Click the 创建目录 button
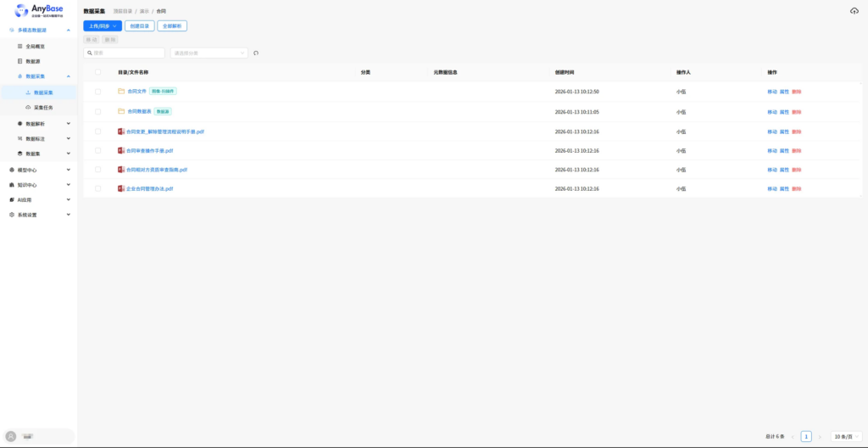The height and width of the screenshot is (448, 868). (140, 26)
